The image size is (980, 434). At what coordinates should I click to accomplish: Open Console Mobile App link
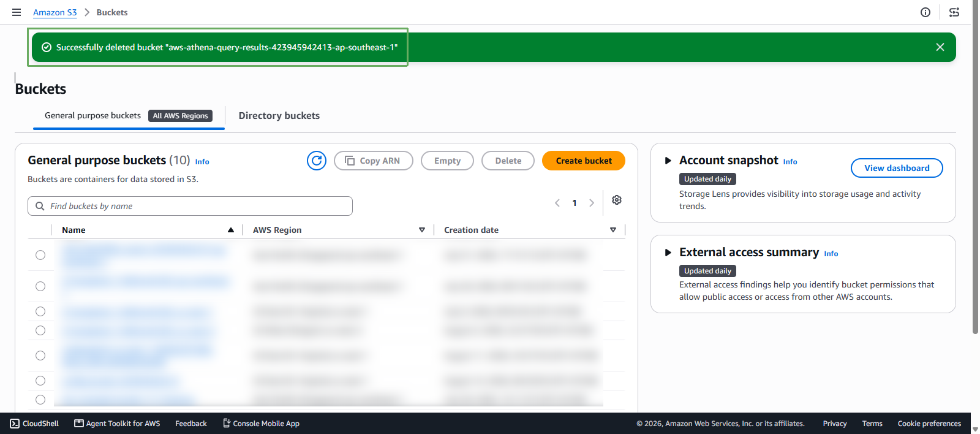click(261, 424)
